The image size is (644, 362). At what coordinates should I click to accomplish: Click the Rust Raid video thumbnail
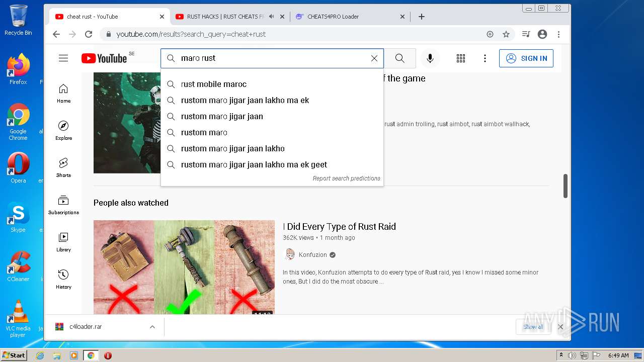tap(184, 267)
